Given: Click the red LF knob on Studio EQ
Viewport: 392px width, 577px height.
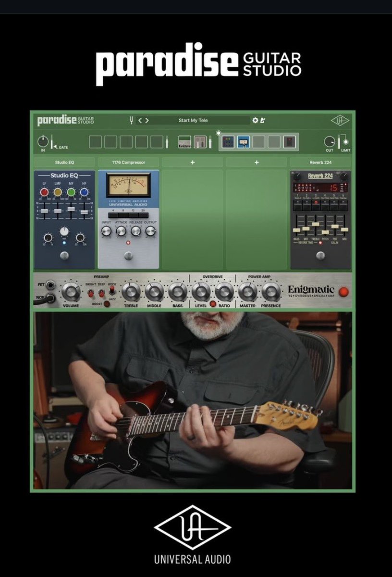Looking at the screenshot, I should pyautogui.click(x=44, y=192).
